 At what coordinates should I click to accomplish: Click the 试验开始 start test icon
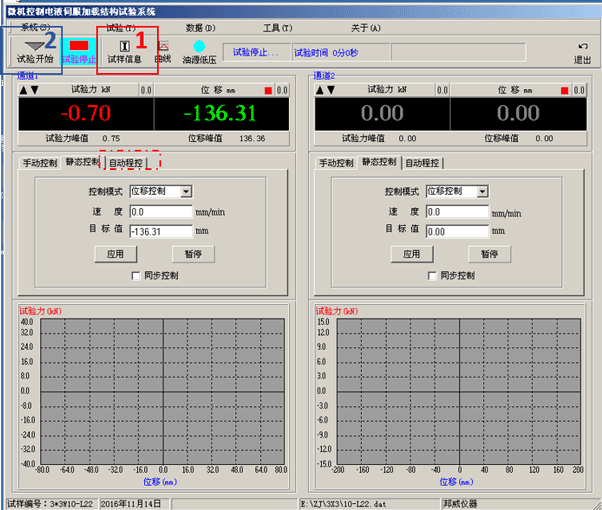35,52
